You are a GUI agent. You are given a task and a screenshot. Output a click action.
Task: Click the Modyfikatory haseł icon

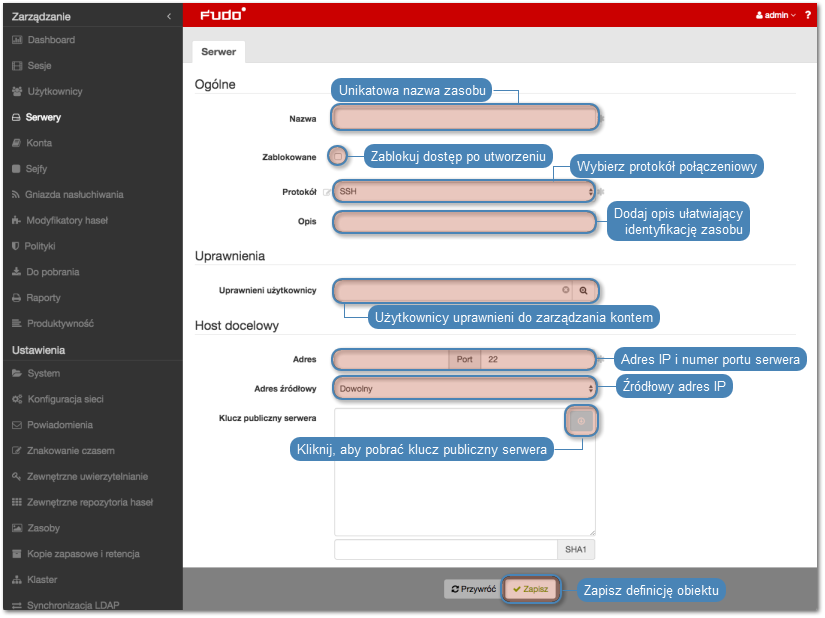coord(16,220)
